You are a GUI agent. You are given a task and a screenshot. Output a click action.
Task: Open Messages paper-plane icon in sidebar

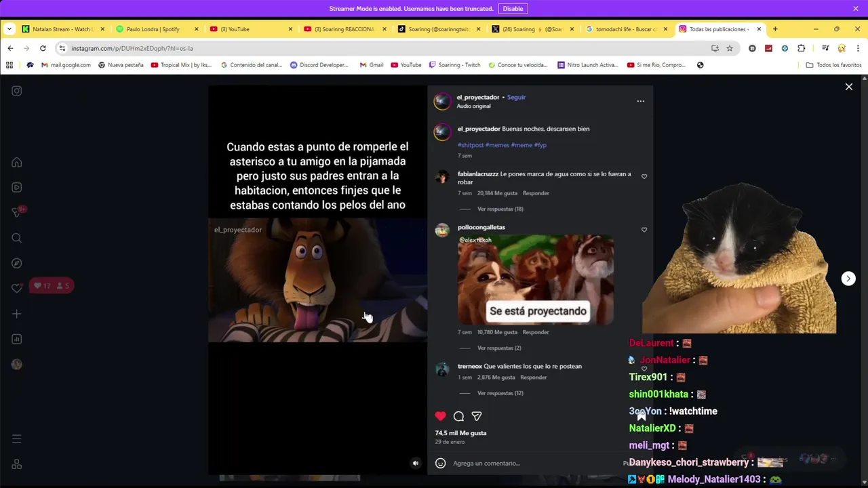click(x=17, y=212)
